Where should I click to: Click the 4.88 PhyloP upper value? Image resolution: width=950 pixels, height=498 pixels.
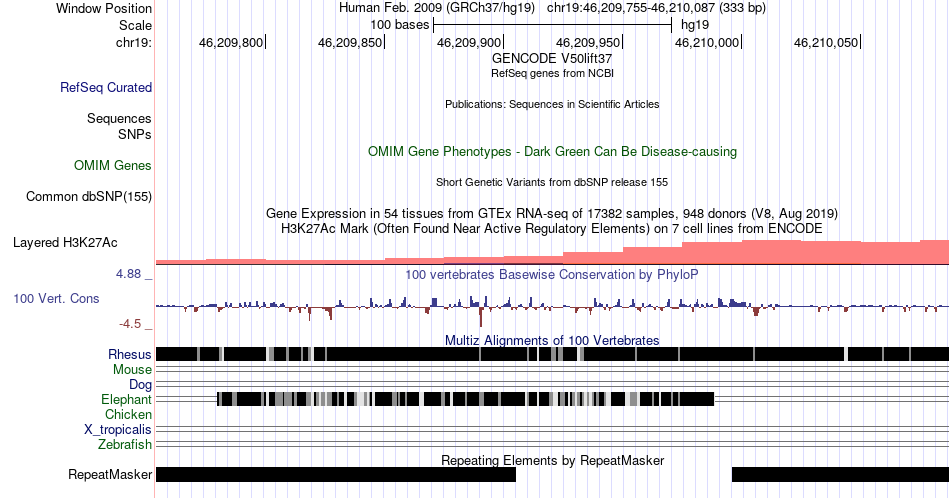click(x=128, y=274)
